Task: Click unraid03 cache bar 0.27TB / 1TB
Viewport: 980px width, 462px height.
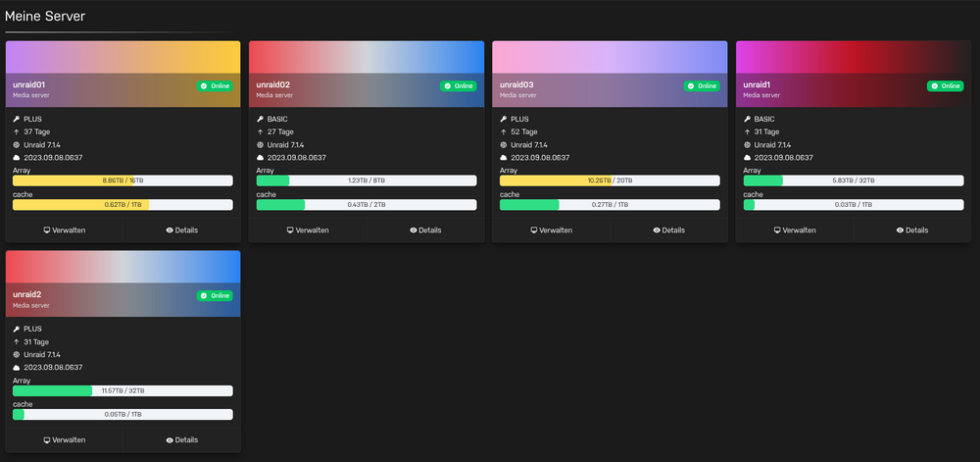Action: pyautogui.click(x=610, y=204)
